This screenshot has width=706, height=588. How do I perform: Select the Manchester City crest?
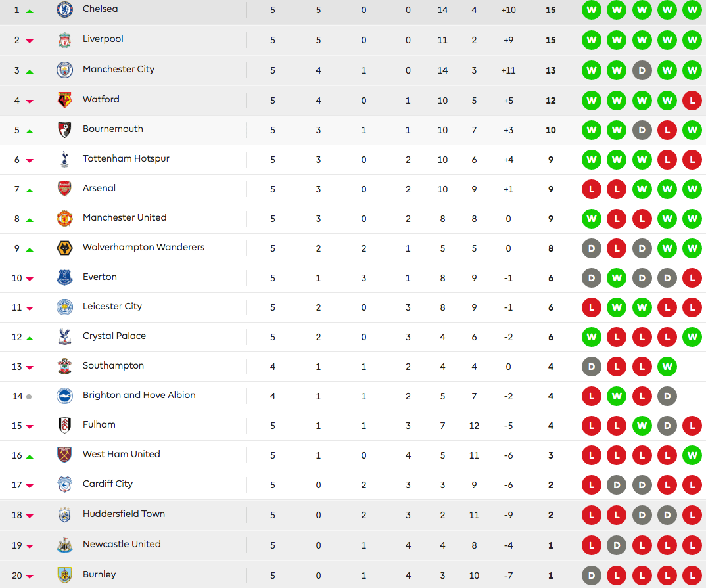(x=64, y=69)
